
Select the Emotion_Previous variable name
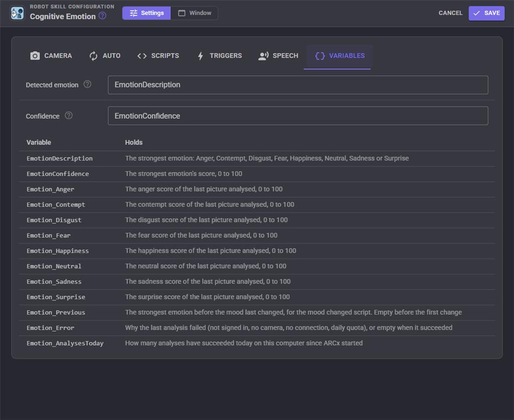coord(56,313)
